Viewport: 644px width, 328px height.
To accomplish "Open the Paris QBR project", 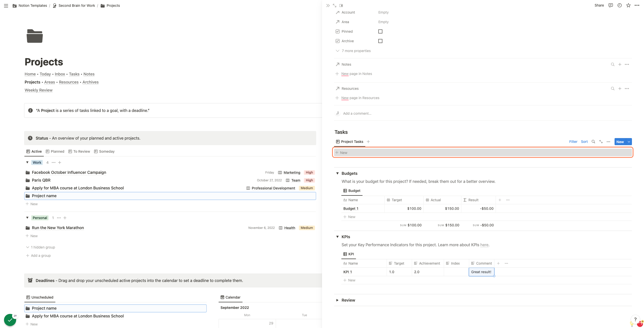I will click(41, 180).
